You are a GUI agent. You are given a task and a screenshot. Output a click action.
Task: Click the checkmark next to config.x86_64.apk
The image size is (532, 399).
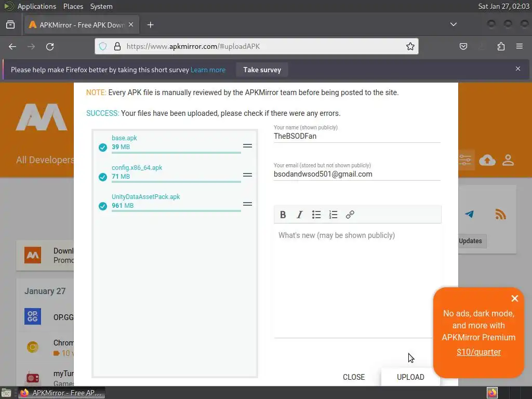[103, 177]
